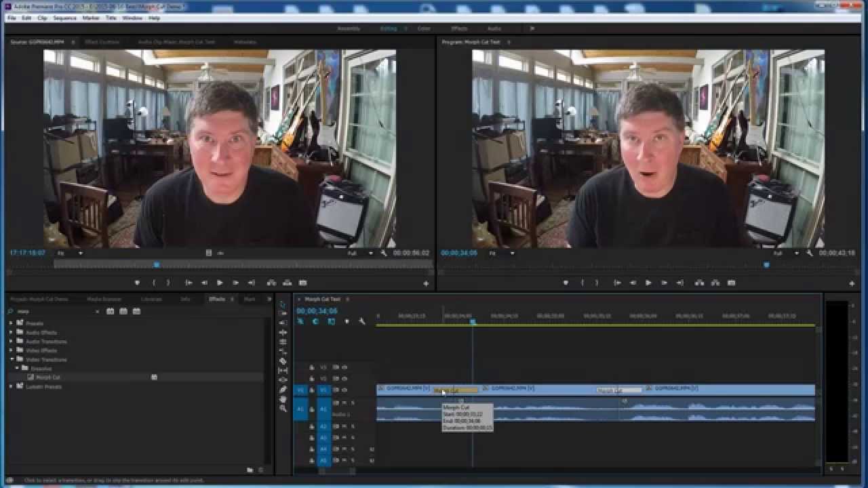Open the Marker menu
The width and height of the screenshot is (868, 488).
click(91, 18)
